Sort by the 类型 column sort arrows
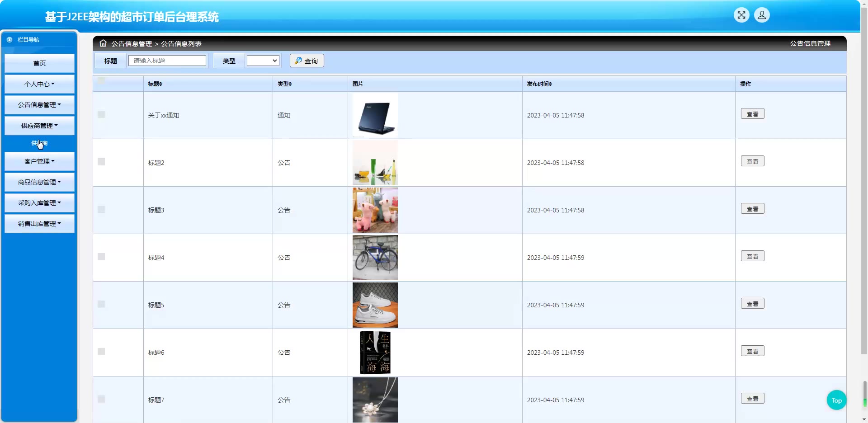The image size is (868, 423). (x=290, y=84)
